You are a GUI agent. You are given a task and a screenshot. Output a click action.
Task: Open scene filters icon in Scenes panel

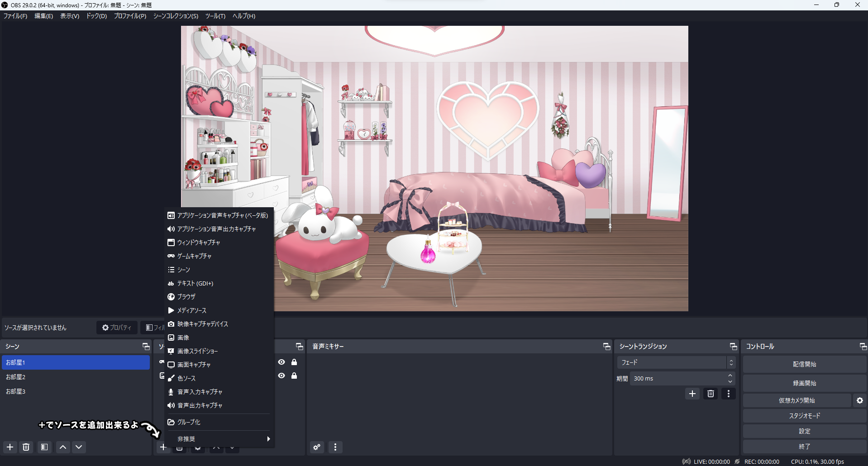pos(44,447)
